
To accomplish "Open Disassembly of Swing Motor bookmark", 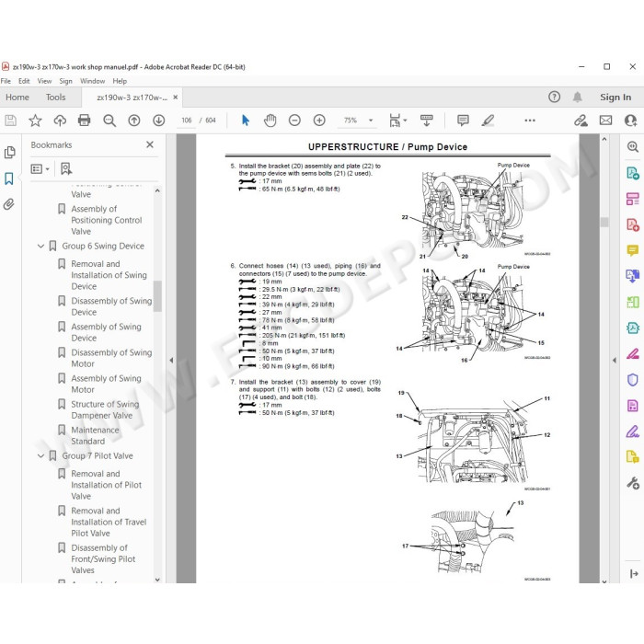I will [x=111, y=358].
